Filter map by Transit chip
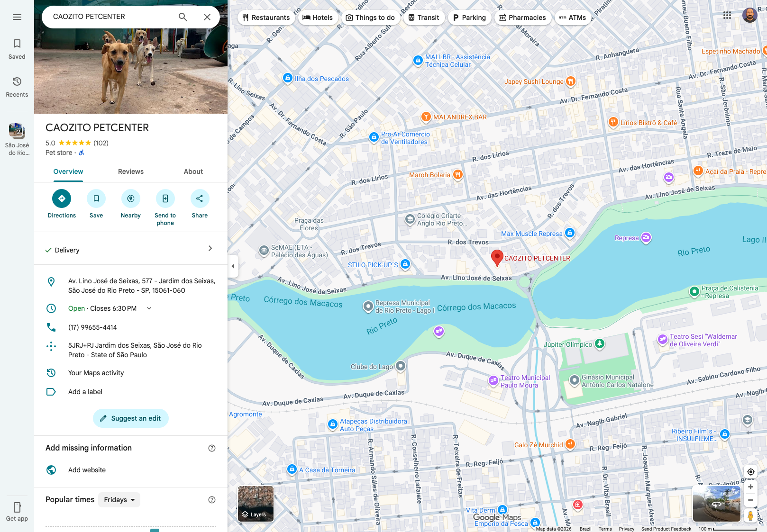The image size is (767, 532). coord(424,18)
